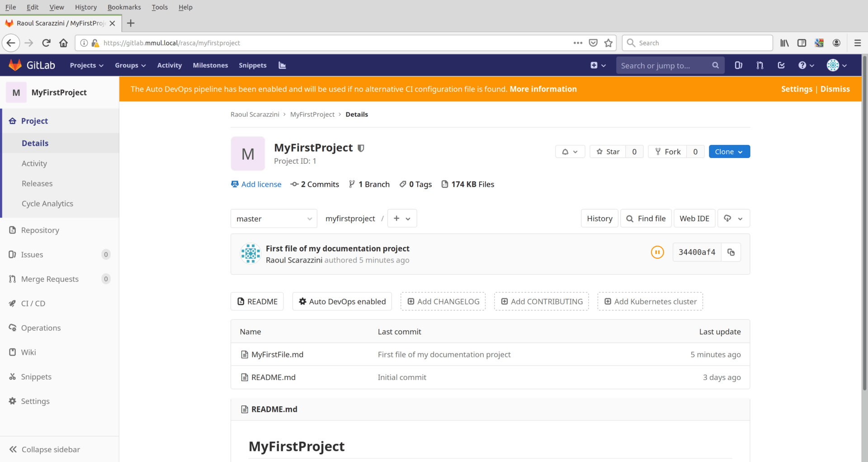Open CI / CD from the sidebar

tap(33, 303)
